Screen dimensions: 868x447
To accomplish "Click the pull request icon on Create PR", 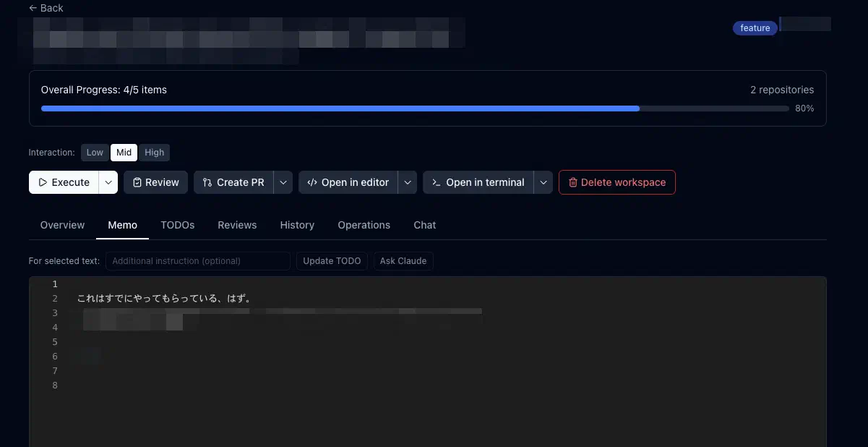I will pyautogui.click(x=207, y=182).
